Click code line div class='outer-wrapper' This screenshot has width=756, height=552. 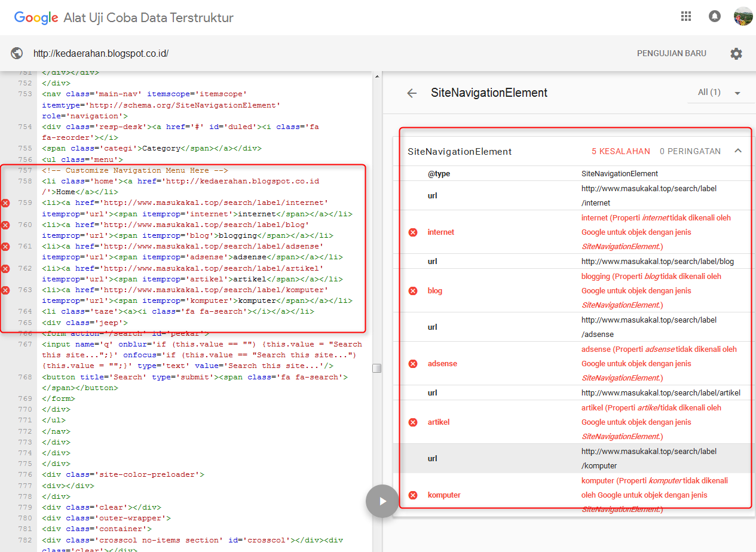pyautogui.click(x=106, y=519)
